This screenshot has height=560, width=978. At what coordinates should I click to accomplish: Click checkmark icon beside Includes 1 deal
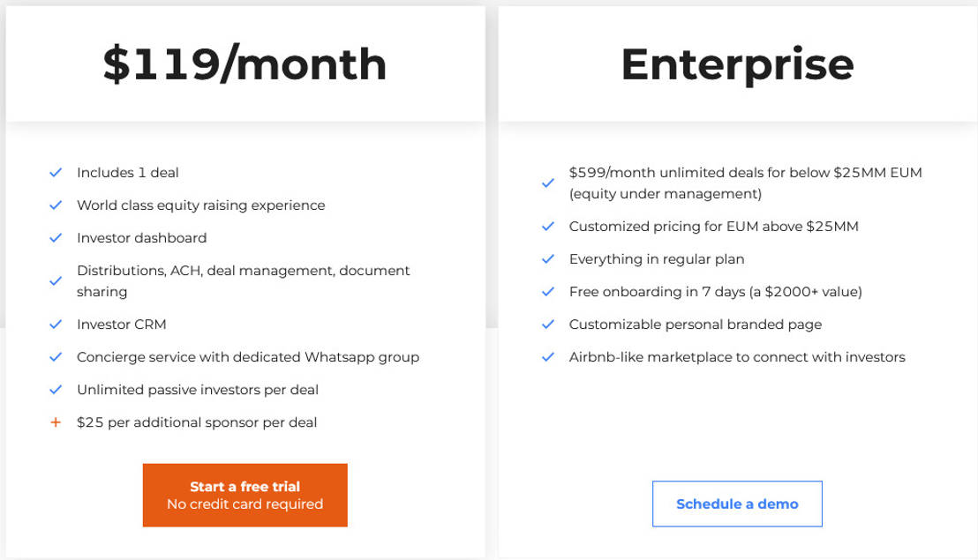pyautogui.click(x=56, y=173)
